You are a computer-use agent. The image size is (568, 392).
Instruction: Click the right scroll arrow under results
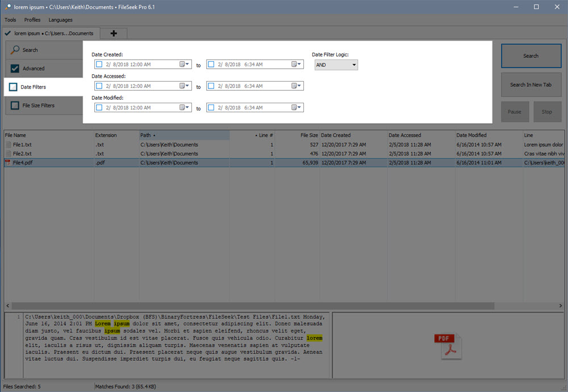point(561,306)
